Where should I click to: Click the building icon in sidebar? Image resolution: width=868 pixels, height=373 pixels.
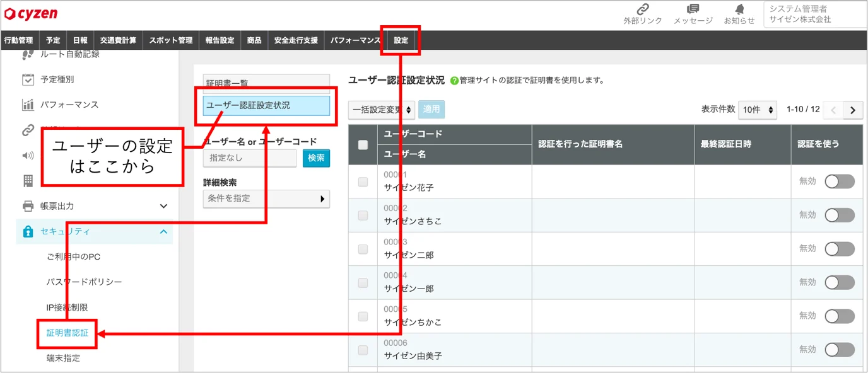(x=28, y=181)
